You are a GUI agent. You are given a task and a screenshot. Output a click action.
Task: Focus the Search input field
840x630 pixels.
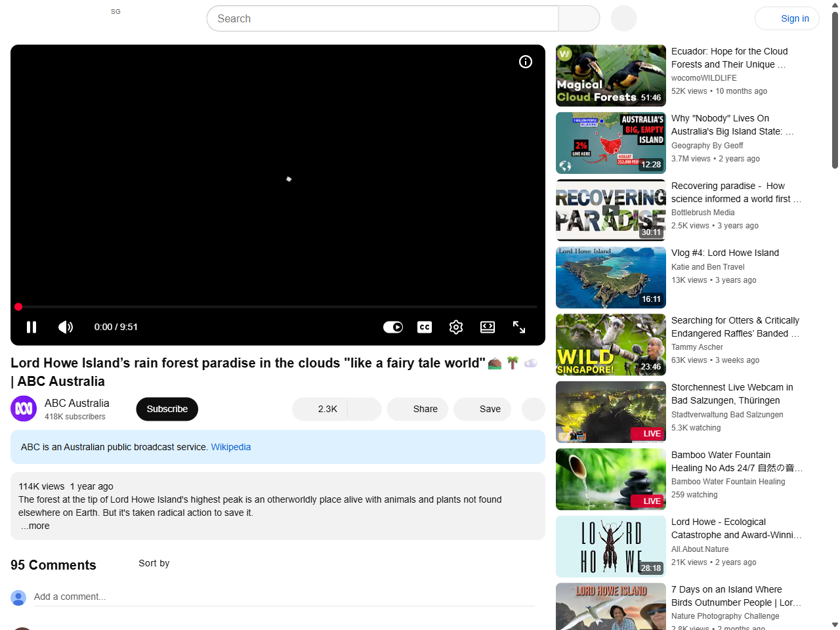coord(383,18)
